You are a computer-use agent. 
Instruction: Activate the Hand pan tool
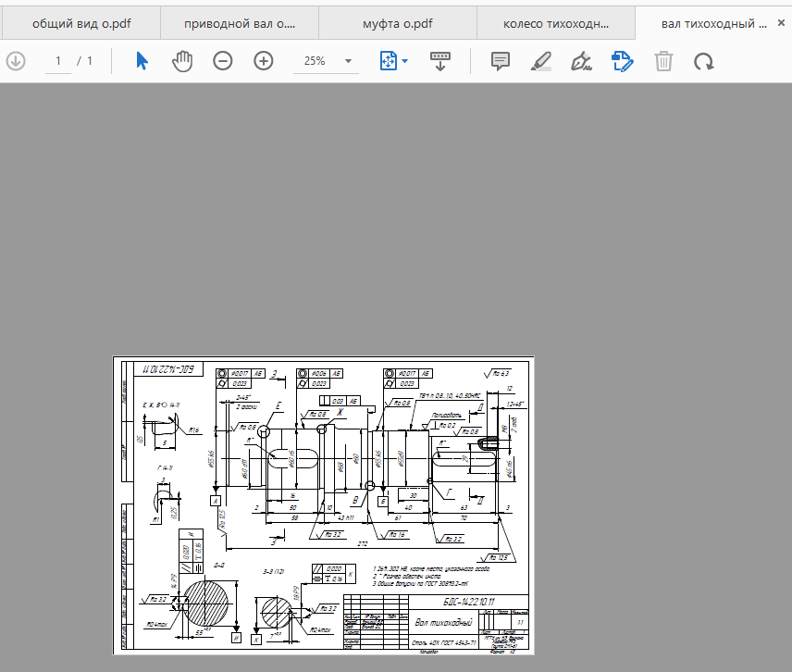pyautogui.click(x=182, y=61)
